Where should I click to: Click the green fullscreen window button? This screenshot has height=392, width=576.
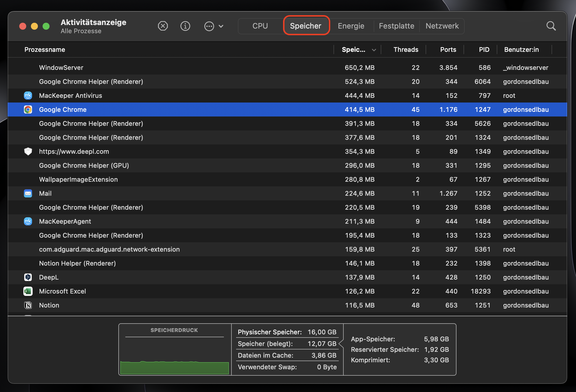click(46, 26)
